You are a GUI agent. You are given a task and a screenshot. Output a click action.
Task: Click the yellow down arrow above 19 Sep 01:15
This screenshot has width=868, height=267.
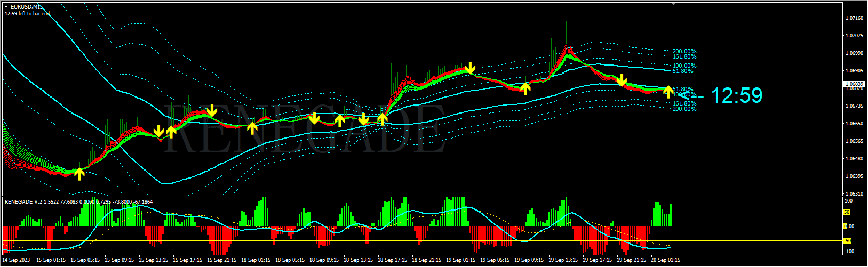coord(470,68)
